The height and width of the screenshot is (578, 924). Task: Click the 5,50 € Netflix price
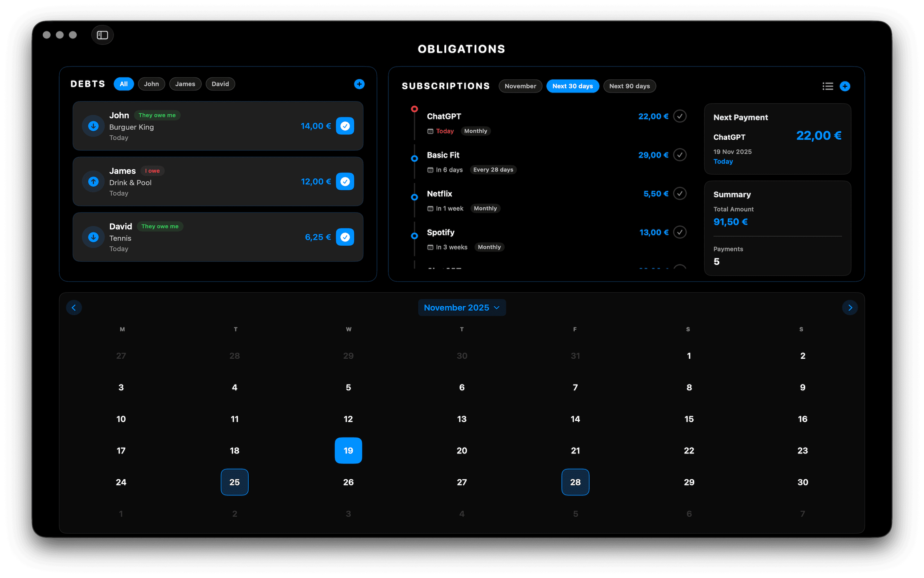pyautogui.click(x=655, y=194)
